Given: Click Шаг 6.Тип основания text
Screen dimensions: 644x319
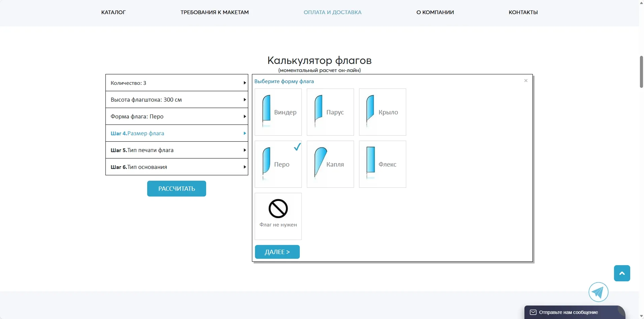Looking at the screenshot, I should point(139,167).
